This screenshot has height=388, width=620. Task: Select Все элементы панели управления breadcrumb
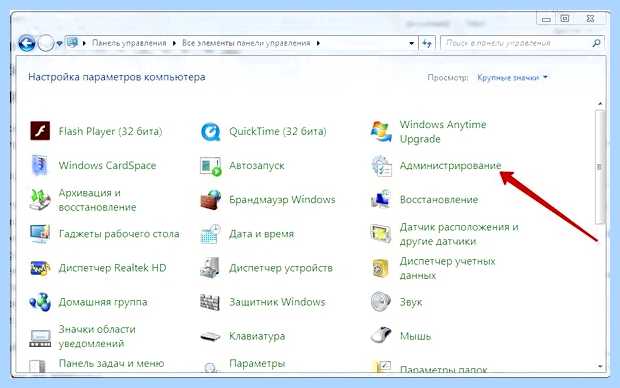click(246, 43)
